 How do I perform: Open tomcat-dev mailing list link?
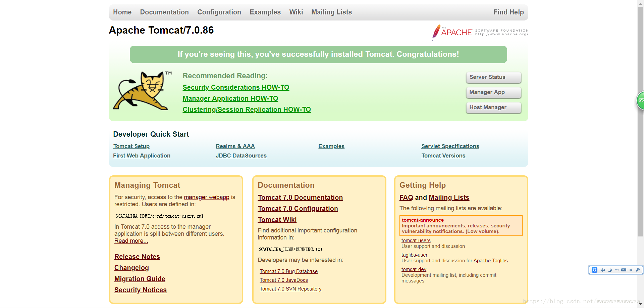point(414,269)
